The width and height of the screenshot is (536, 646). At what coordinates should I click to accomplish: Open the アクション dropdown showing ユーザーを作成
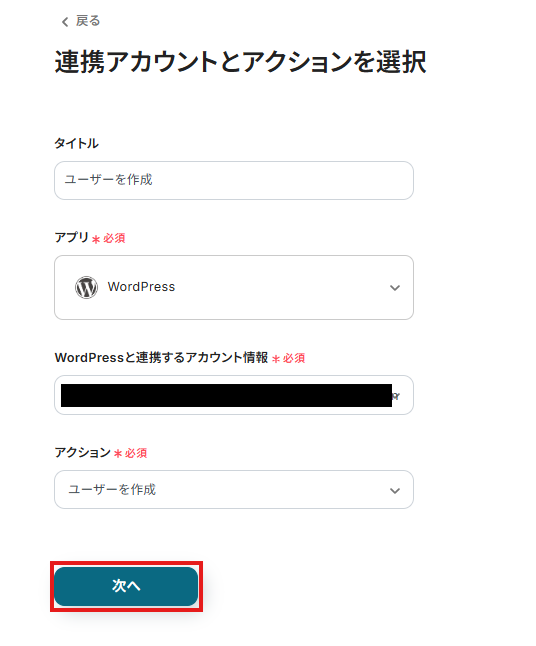click(x=234, y=489)
